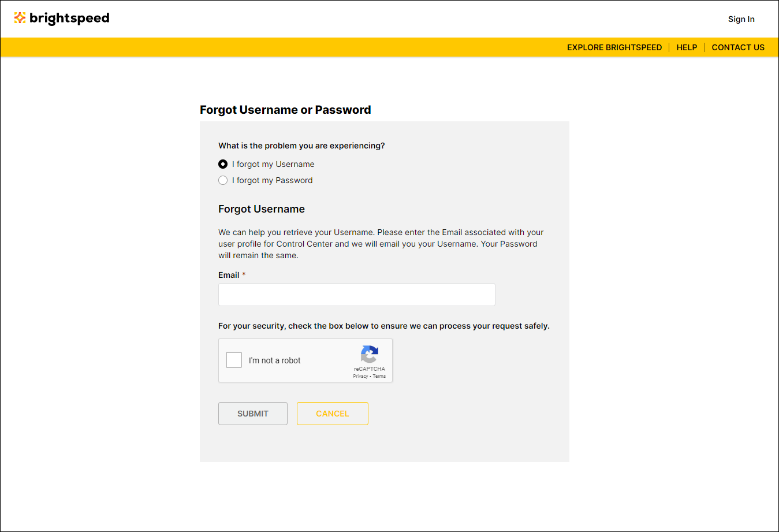Check the I'm not a robot box
Viewport: 779px width, 532px height.
pos(234,360)
